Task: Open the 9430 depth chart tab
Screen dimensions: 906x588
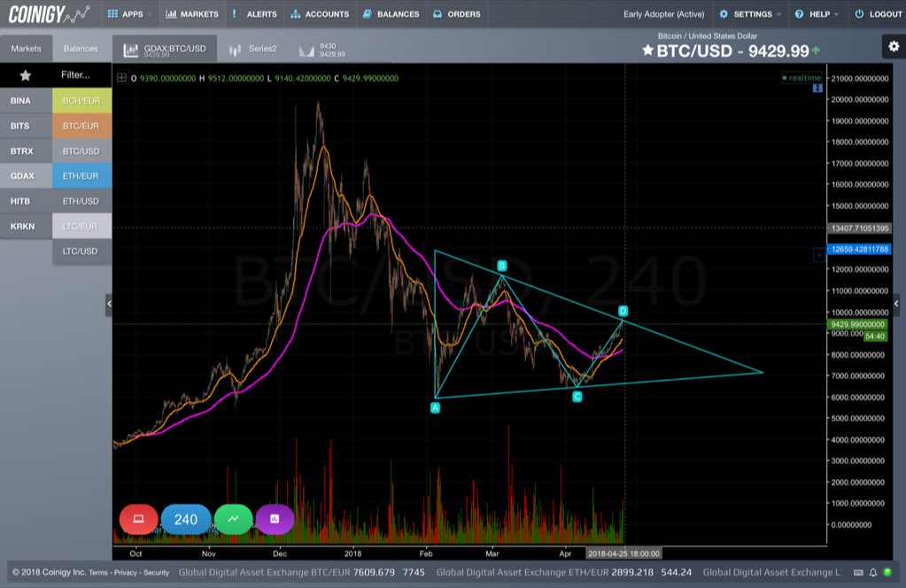Action: [x=321, y=50]
